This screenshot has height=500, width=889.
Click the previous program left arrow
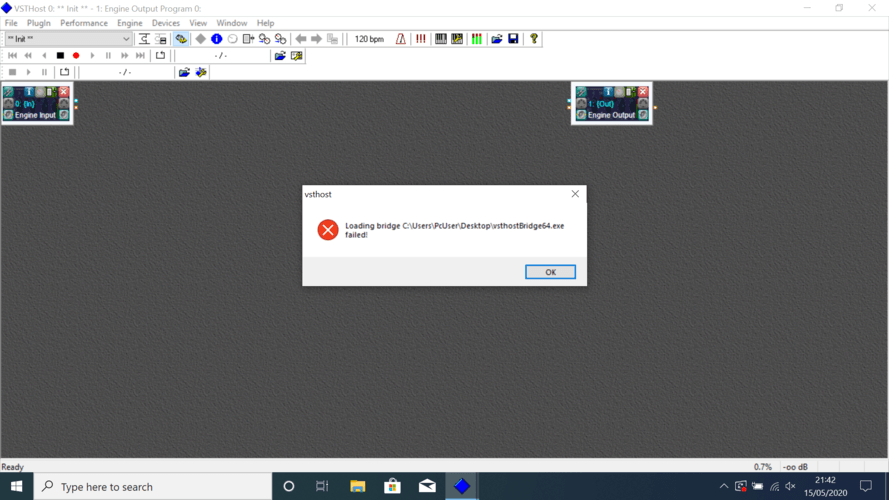click(x=300, y=39)
